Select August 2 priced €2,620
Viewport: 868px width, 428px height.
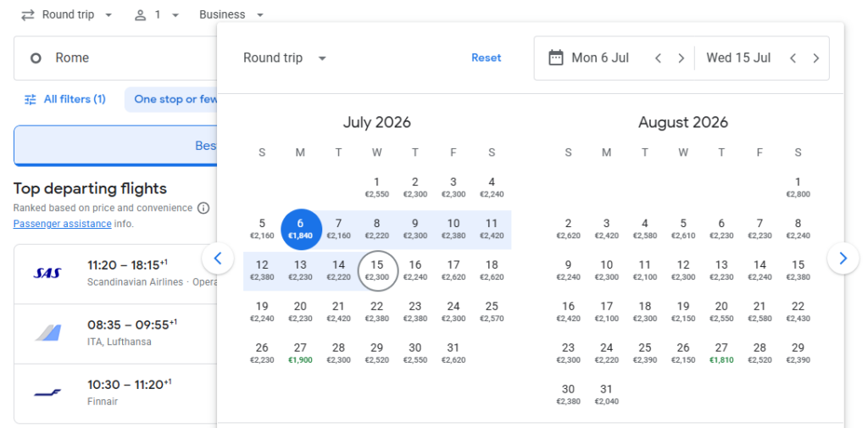(x=569, y=229)
